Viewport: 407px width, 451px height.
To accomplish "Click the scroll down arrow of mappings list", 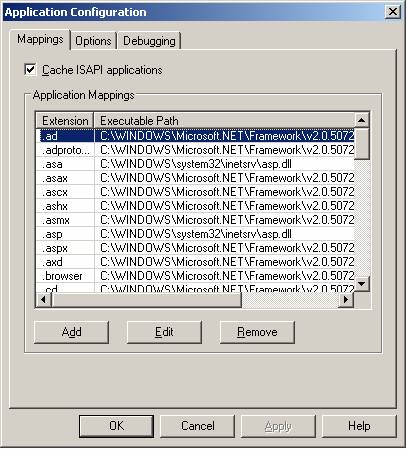I will click(x=362, y=284).
